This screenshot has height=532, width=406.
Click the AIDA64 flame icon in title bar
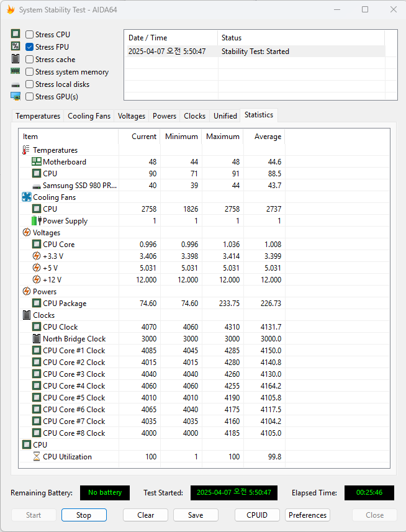pyautogui.click(x=11, y=9)
